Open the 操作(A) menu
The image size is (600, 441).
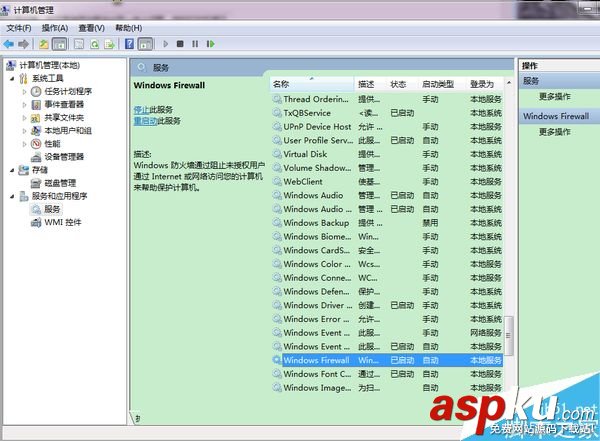click(55, 28)
